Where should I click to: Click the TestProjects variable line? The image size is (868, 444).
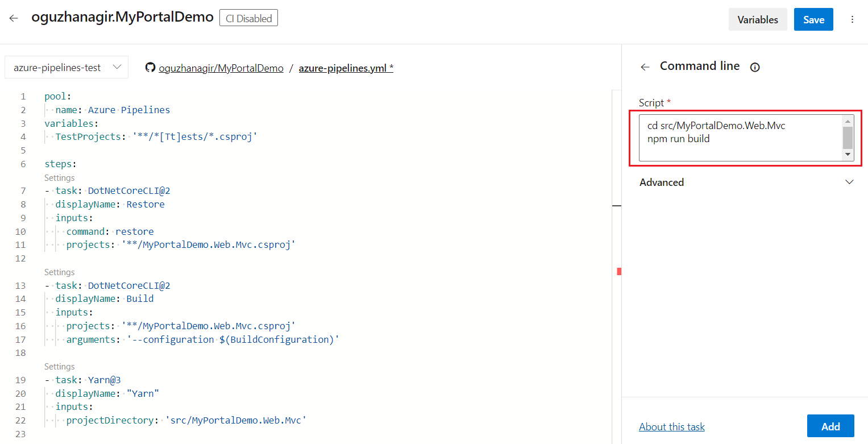pos(156,136)
